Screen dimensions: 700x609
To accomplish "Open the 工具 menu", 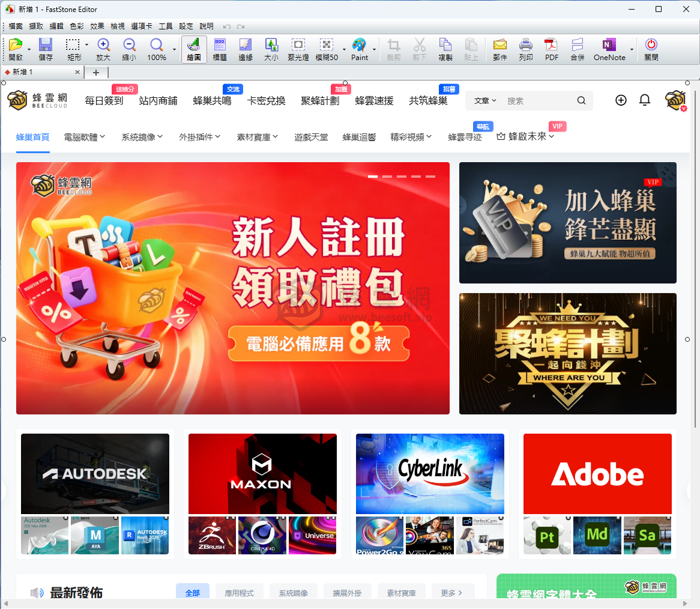I will point(166,26).
